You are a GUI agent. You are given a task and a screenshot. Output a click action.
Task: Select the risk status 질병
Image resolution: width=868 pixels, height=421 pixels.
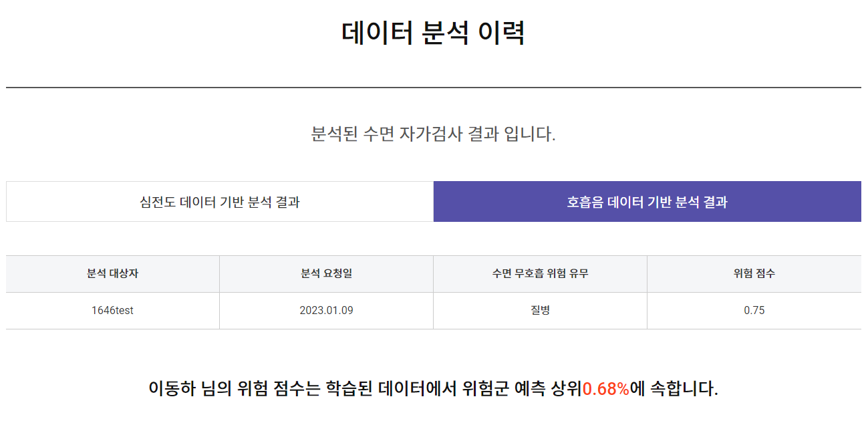pyautogui.click(x=540, y=311)
